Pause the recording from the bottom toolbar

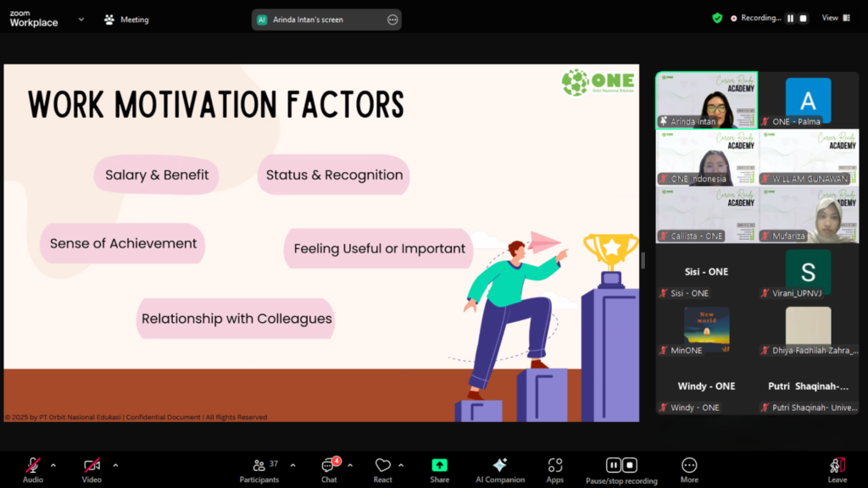pyautogui.click(x=614, y=465)
